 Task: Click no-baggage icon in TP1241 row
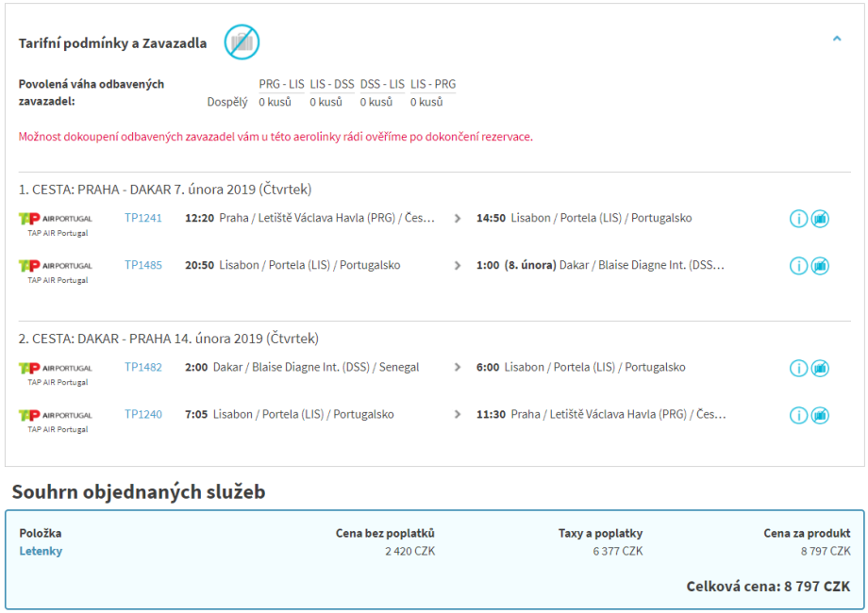click(x=820, y=219)
